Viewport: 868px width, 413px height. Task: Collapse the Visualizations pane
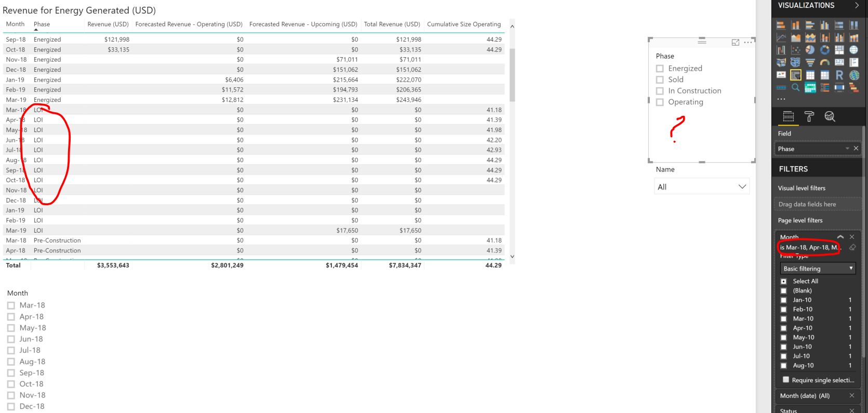[857, 6]
